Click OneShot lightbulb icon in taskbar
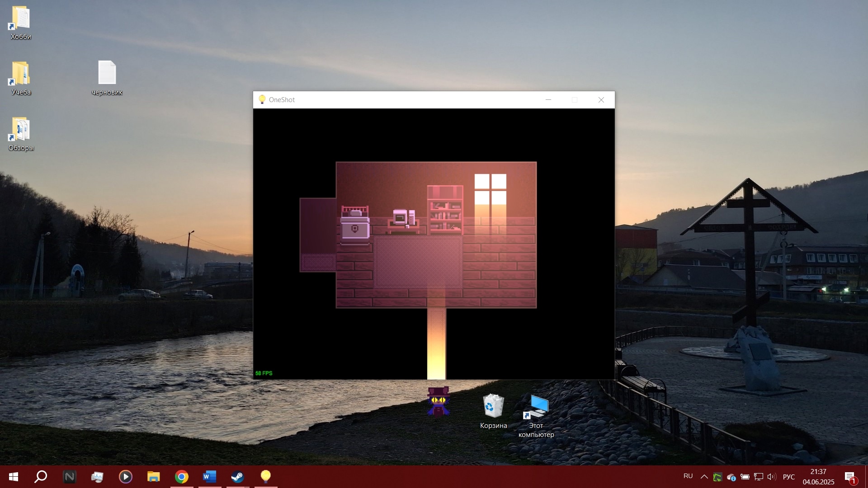The width and height of the screenshot is (868, 488). [266, 477]
